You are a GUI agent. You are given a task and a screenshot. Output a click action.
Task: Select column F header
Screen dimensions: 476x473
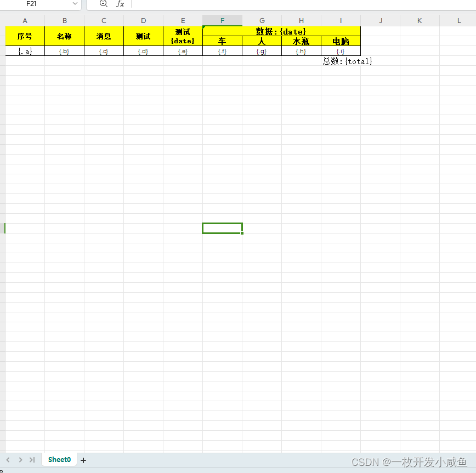[x=222, y=21]
